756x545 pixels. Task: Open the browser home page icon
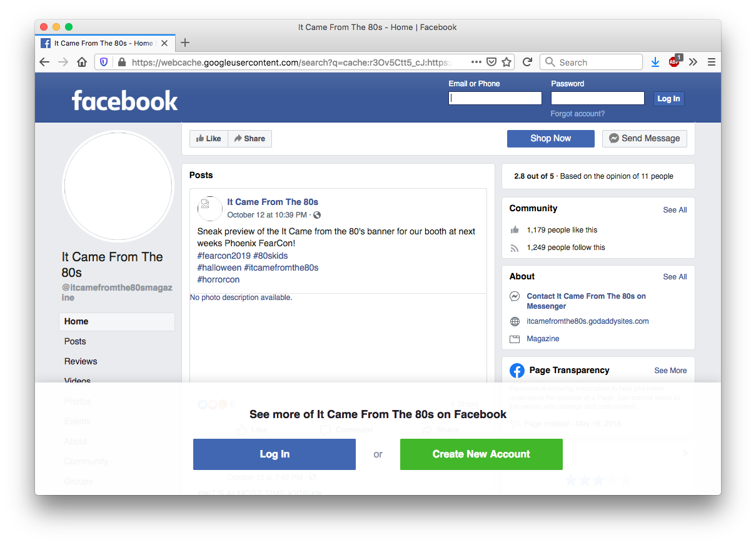[82, 62]
